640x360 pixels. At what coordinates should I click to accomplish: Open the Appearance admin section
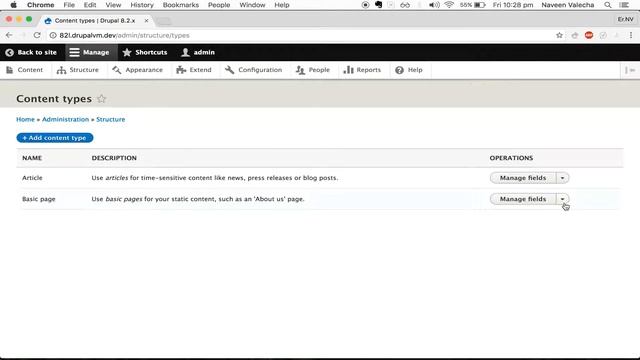[138, 70]
